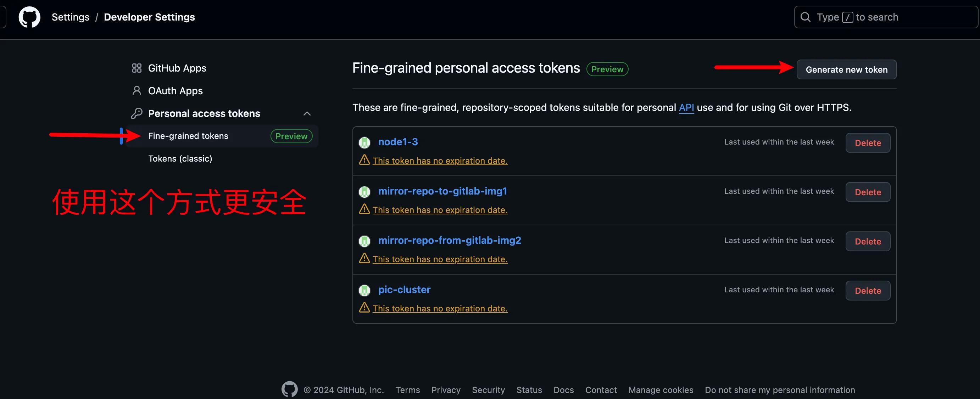Viewport: 980px width, 399px height.
Task: Click the Personal access tokens key icon
Action: point(137,113)
